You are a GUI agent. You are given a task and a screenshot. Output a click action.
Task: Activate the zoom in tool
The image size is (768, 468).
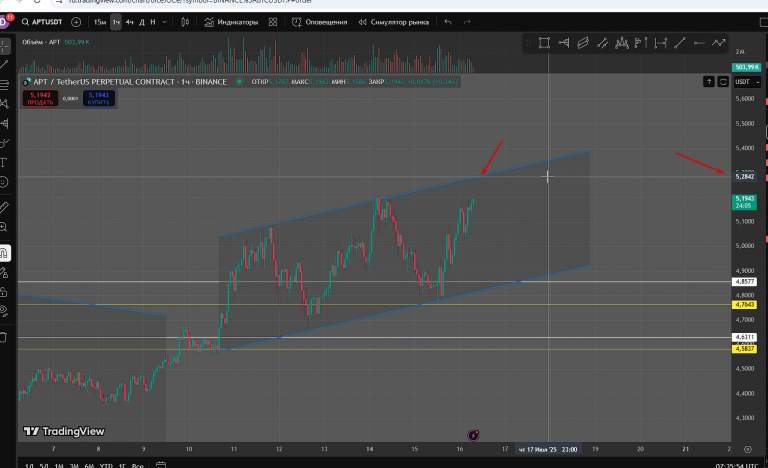[4, 227]
